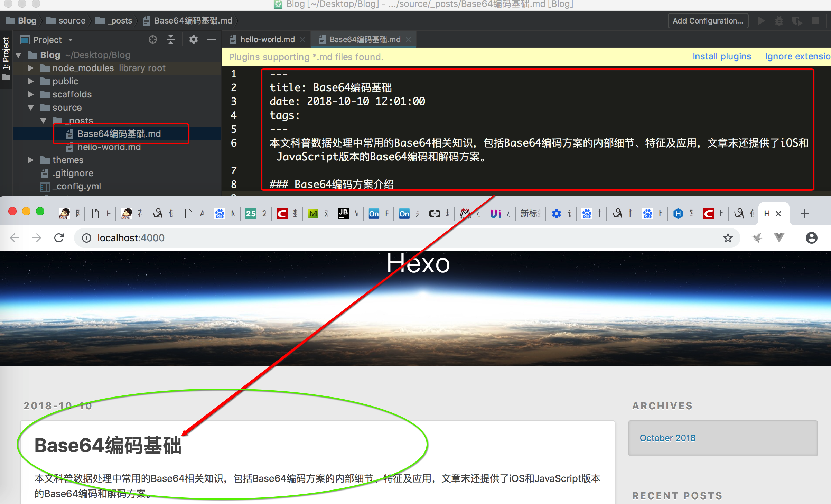Select hello-world.md in project tree
Image resolution: width=831 pixels, height=504 pixels.
click(109, 147)
